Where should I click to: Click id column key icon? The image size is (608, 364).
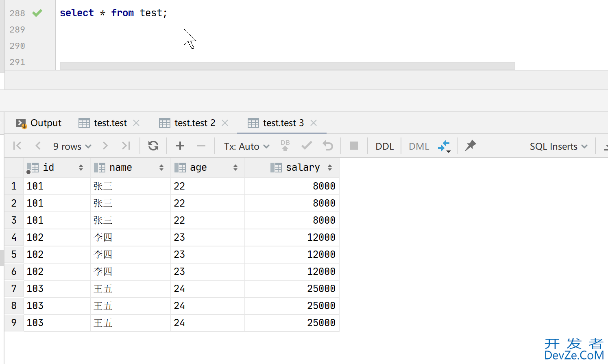(x=33, y=168)
